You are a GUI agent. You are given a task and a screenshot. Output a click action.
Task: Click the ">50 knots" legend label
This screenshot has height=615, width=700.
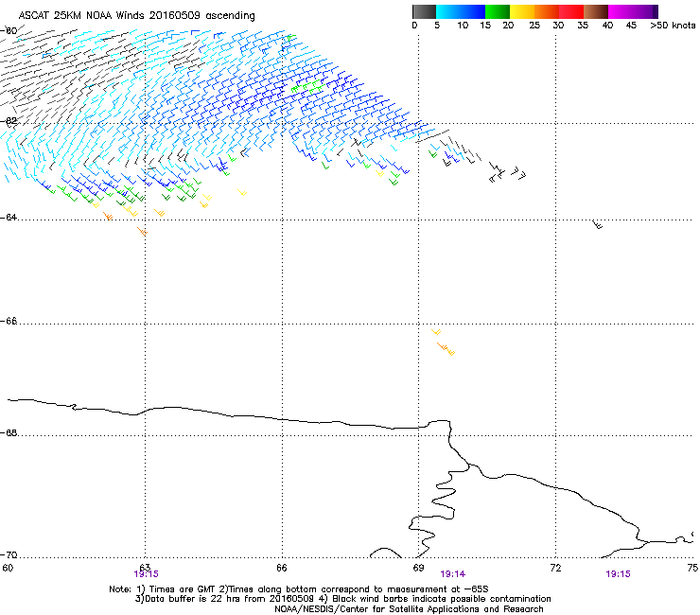(673, 26)
